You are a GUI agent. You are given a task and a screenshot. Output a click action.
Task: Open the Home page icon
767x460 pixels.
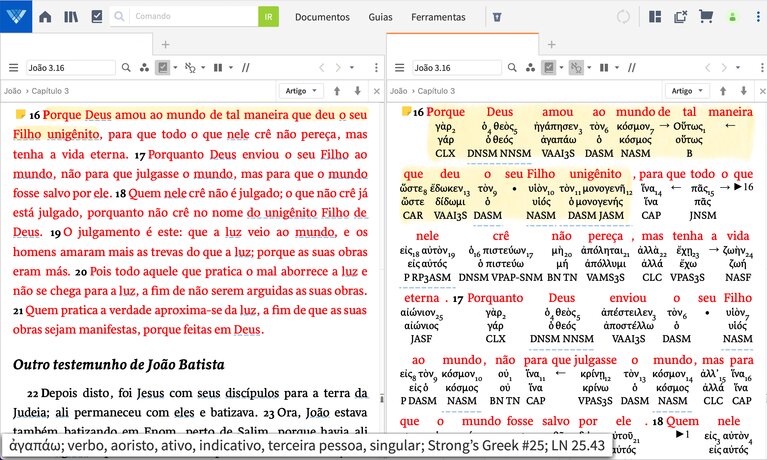click(x=45, y=17)
